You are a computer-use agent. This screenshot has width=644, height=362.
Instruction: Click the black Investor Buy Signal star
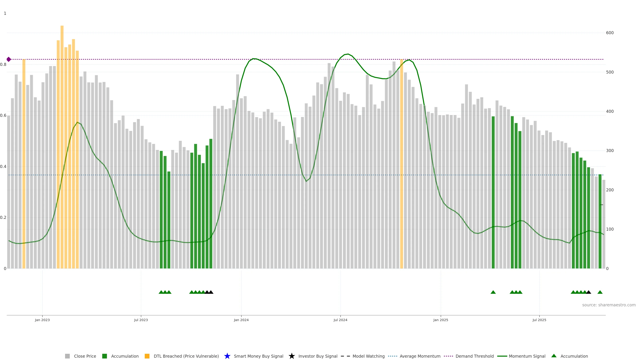pyautogui.click(x=291, y=356)
